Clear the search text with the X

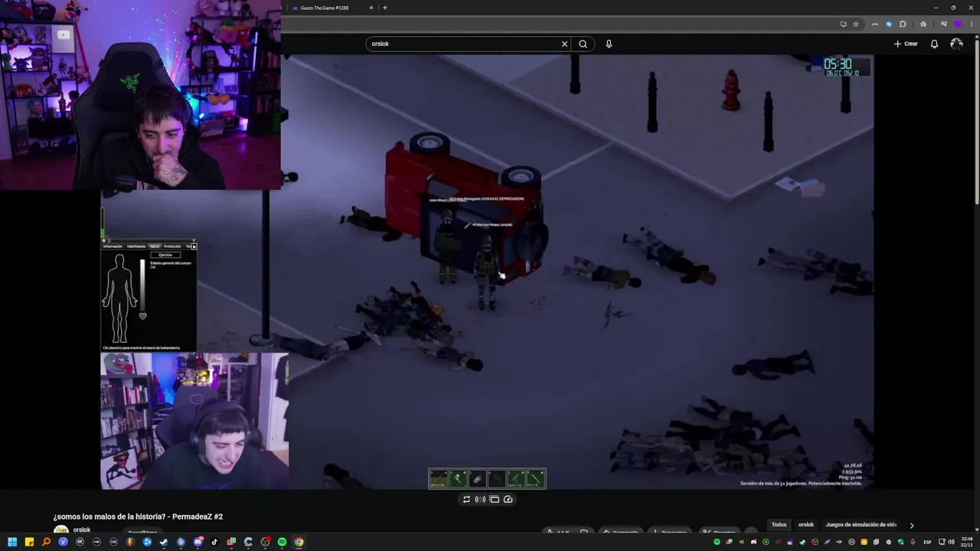pyautogui.click(x=565, y=44)
